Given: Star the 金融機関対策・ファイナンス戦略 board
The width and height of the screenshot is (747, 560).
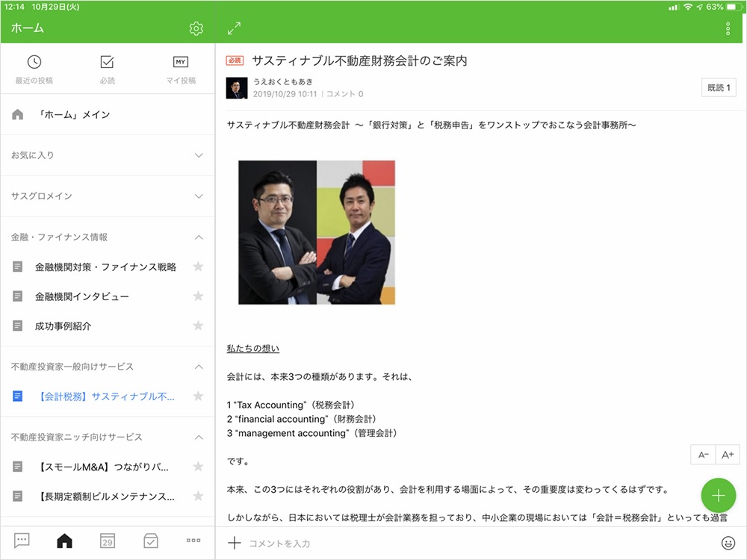Looking at the screenshot, I should click(x=198, y=267).
